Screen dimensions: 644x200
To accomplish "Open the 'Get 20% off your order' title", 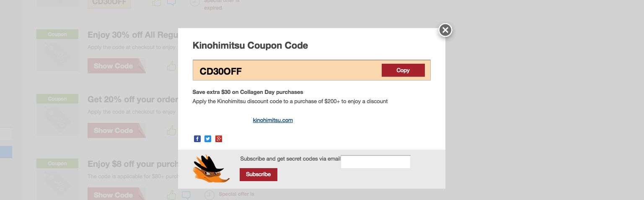I will (x=133, y=99).
